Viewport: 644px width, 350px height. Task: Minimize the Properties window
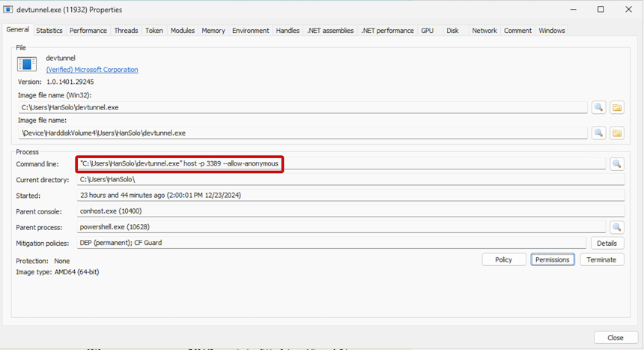574,9
